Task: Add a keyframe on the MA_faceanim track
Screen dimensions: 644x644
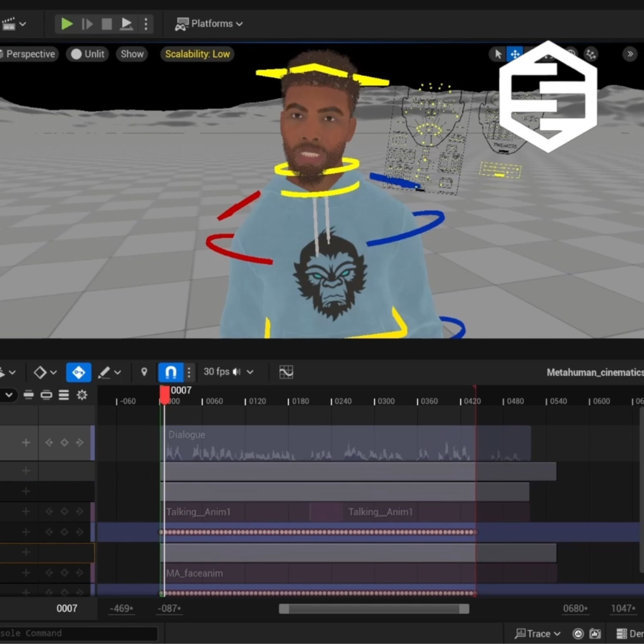Action: (64, 573)
